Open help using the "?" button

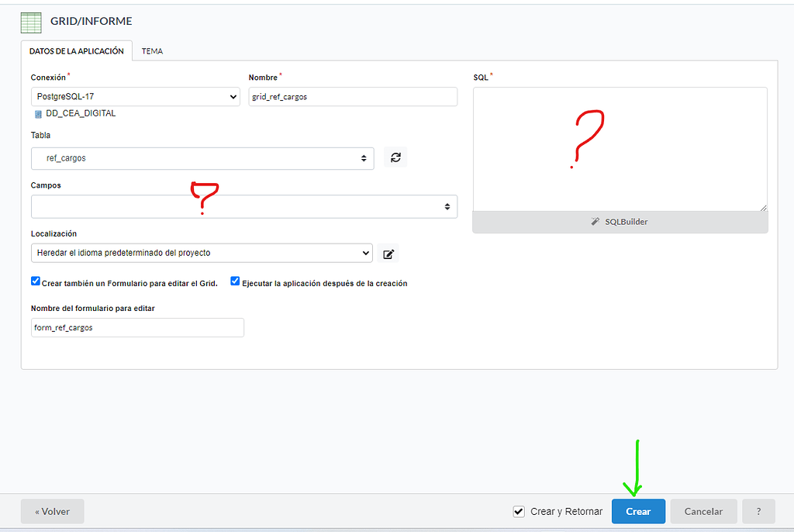(x=758, y=511)
